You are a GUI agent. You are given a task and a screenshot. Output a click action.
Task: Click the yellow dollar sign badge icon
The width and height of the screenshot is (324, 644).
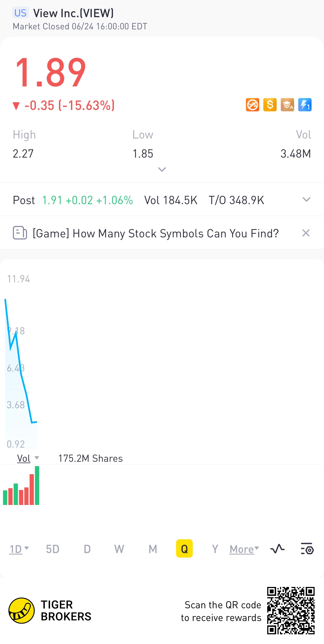pyautogui.click(x=270, y=105)
